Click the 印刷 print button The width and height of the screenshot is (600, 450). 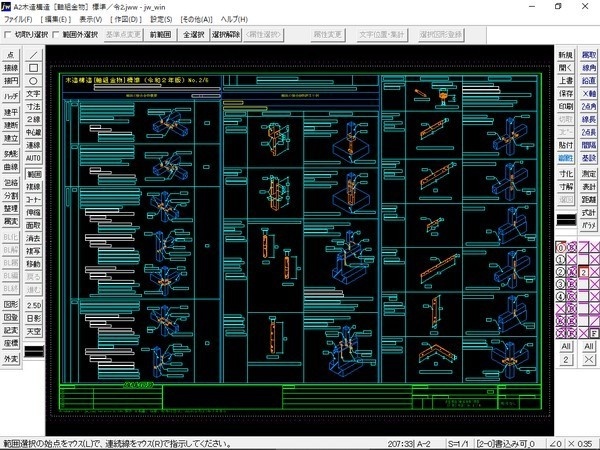pyautogui.click(x=566, y=106)
